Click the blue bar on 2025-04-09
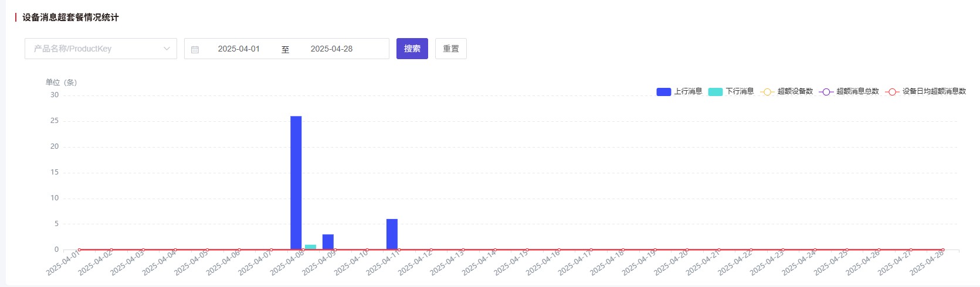The width and height of the screenshot is (980, 287). [328, 242]
